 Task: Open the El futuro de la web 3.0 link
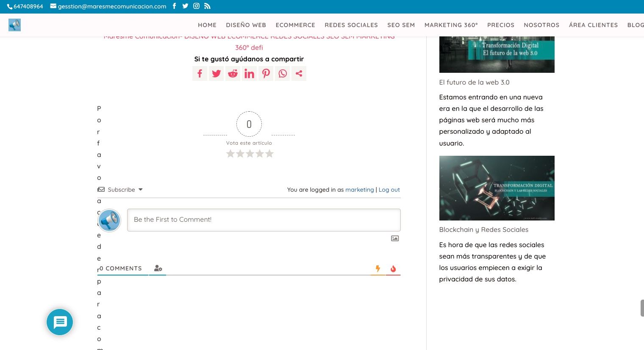pyautogui.click(x=474, y=82)
